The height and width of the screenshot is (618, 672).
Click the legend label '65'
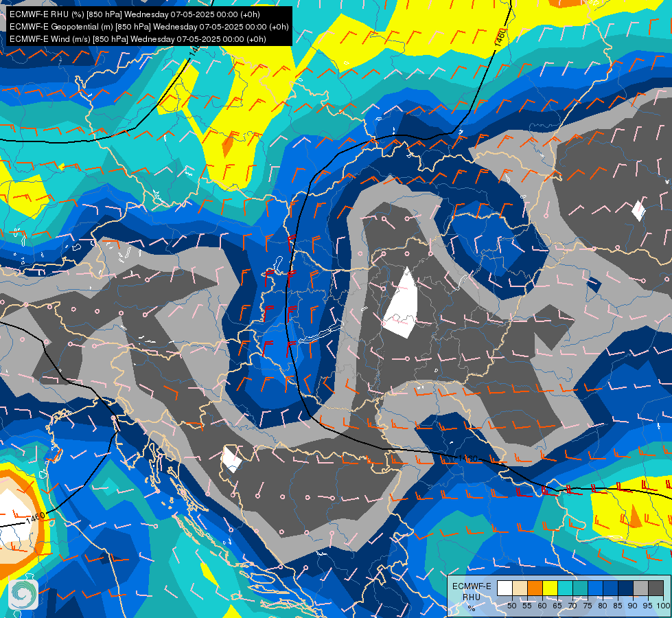coord(557,606)
